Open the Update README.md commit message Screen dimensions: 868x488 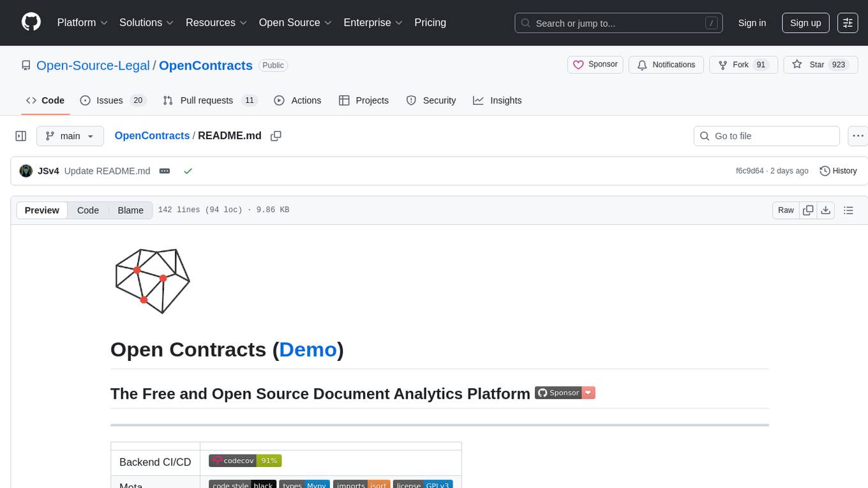[107, 171]
